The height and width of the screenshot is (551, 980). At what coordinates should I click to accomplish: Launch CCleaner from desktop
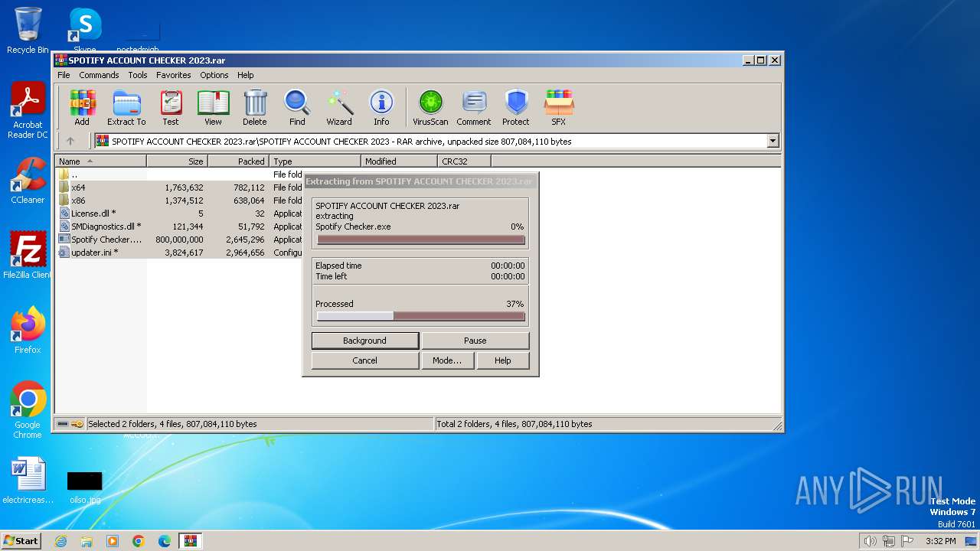[28, 181]
